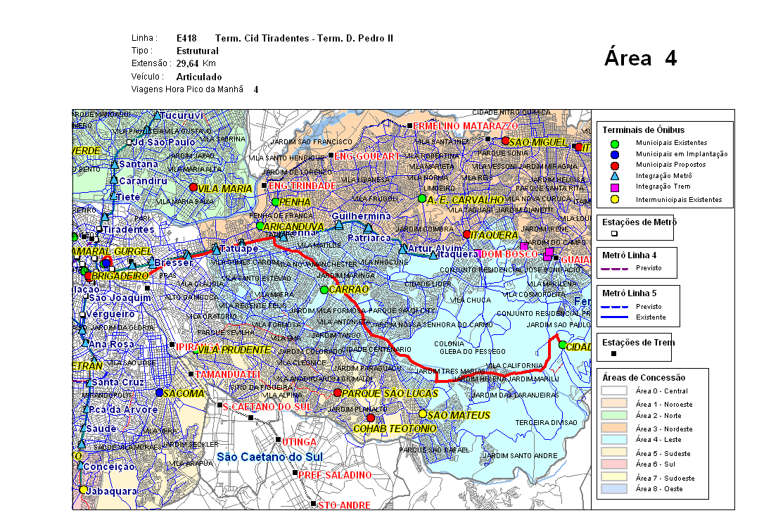The width and height of the screenshot is (771, 532).
Task: Click the train station square at STO ANDRE
Action: (313, 503)
